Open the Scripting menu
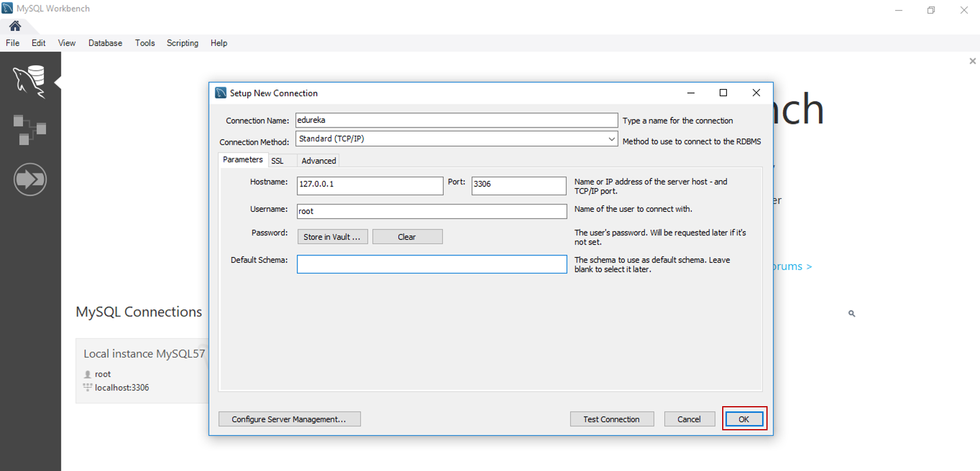 pos(182,43)
